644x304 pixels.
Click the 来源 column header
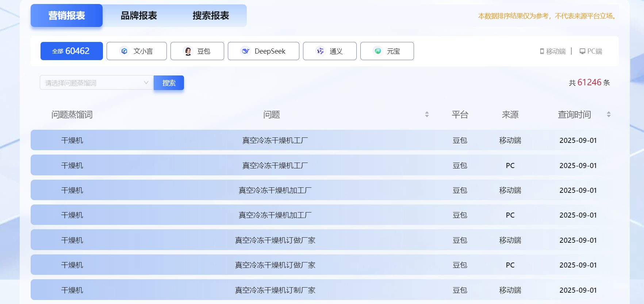(510, 115)
